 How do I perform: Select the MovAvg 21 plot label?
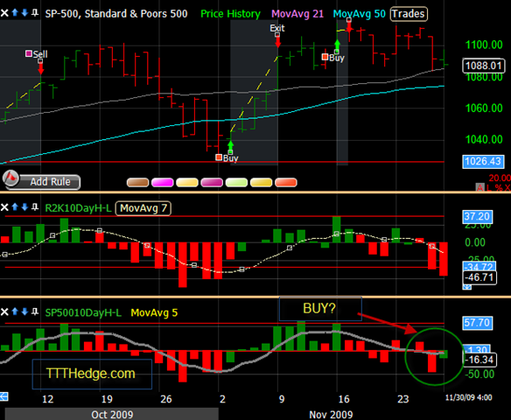point(297,14)
